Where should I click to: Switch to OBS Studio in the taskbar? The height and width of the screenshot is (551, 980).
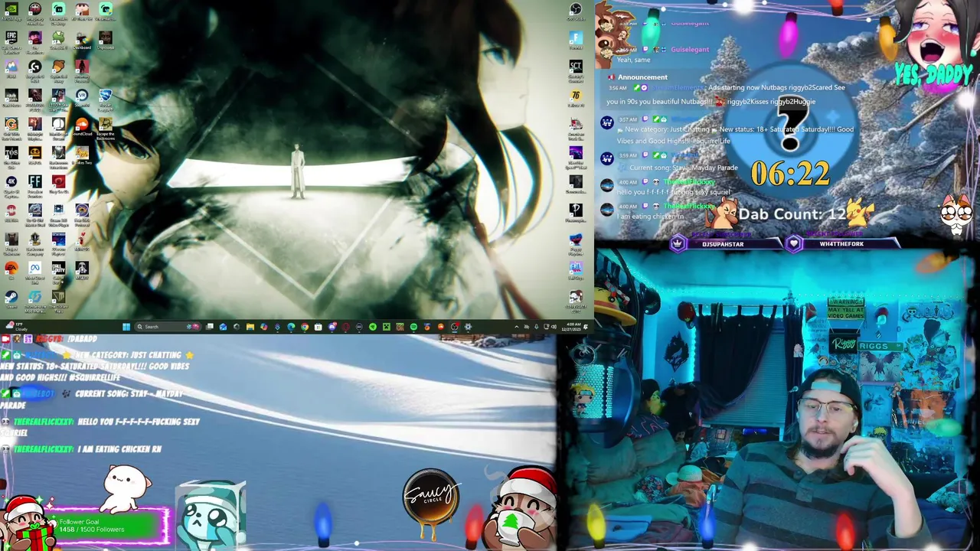(x=454, y=327)
